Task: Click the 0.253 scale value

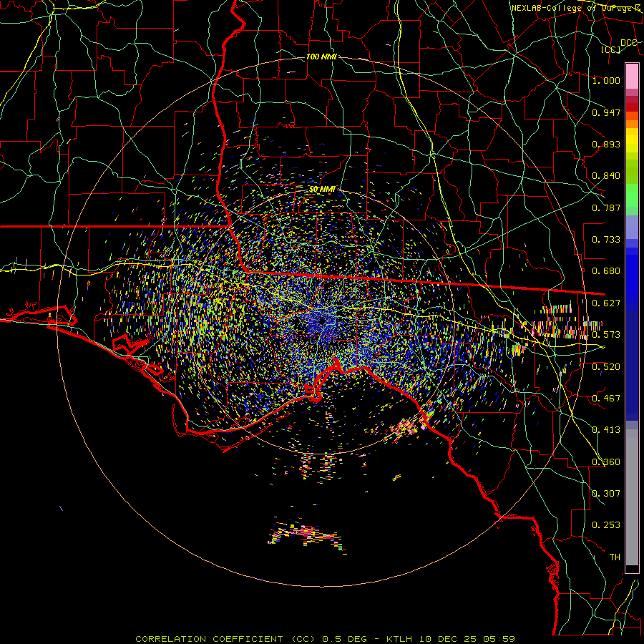Action: pyautogui.click(x=606, y=525)
